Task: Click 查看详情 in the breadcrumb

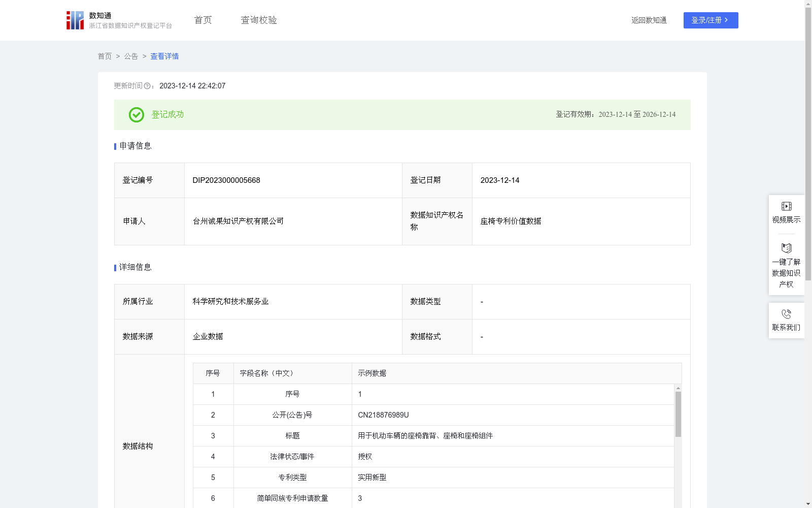Action: 164,56
